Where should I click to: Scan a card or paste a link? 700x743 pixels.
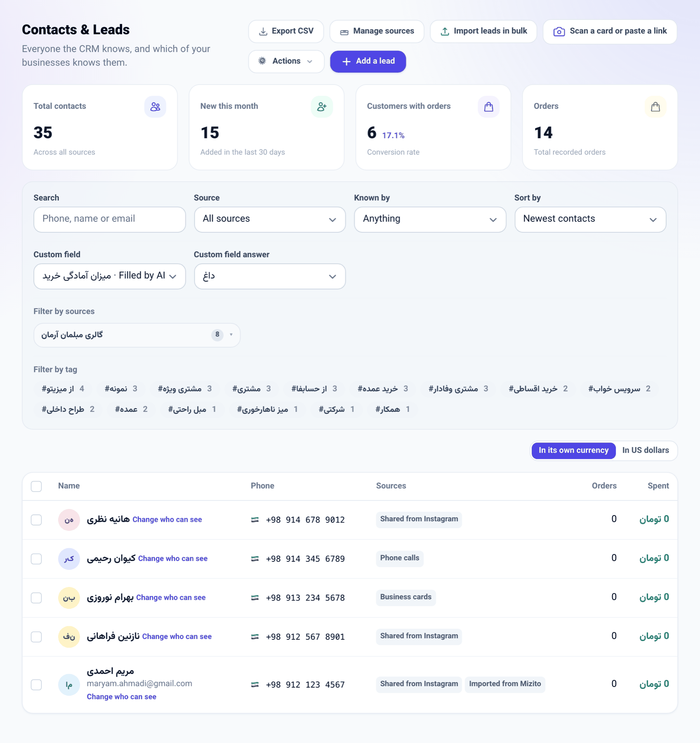[x=610, y=31]
